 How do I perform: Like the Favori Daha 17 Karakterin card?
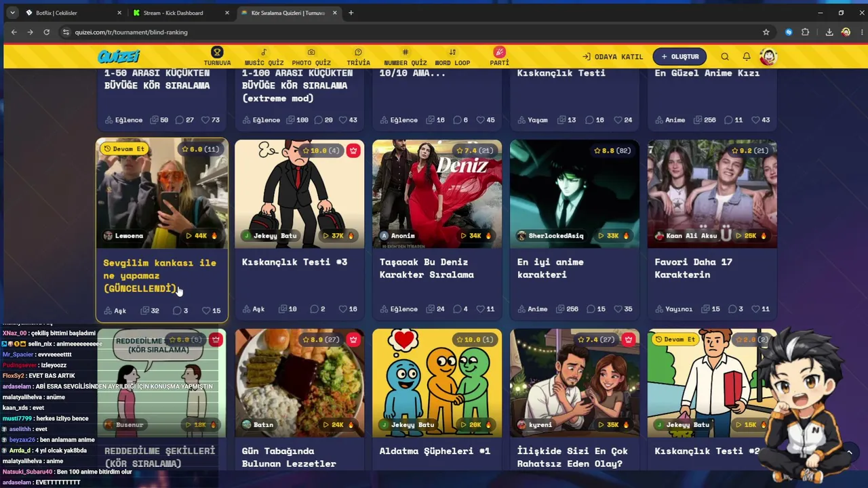tap(756, 309)
